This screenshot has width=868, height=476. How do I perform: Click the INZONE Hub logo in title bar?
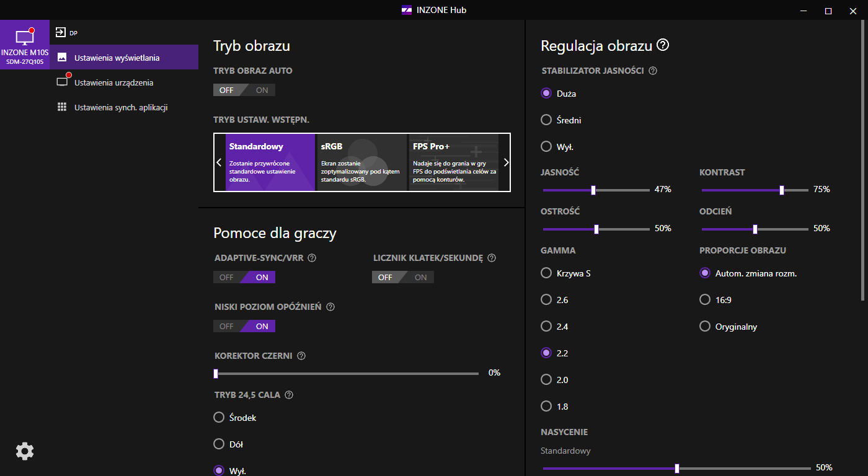(407, 10)
